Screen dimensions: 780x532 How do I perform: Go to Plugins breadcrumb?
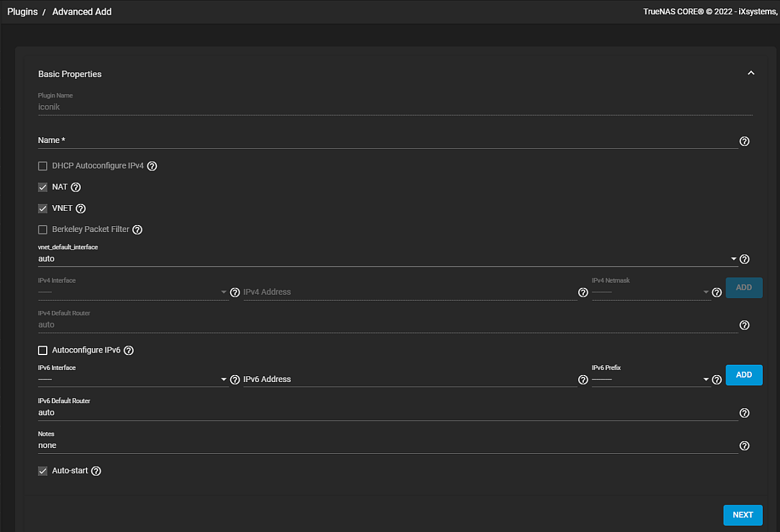click(22, 12)
